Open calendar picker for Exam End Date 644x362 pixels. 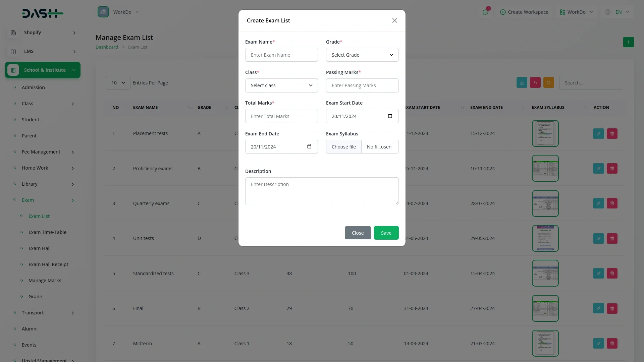[309, 146]
